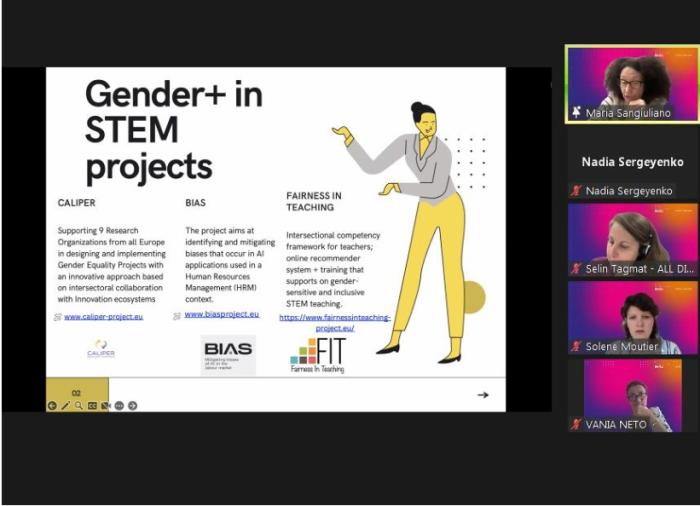This screenshot has width=700, height=506.
Task: Select Selin Tagmat's video tile
Action: (632, 239)
